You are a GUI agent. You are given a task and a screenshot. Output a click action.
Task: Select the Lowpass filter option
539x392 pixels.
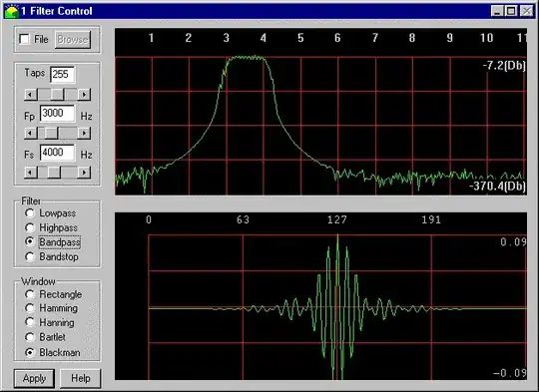(x=30, y=213)
